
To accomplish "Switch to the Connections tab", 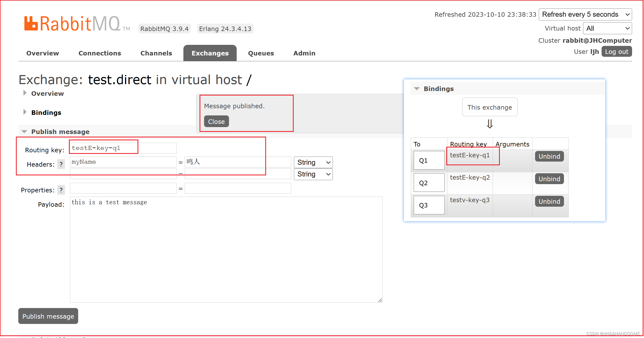I will (100, 53).
